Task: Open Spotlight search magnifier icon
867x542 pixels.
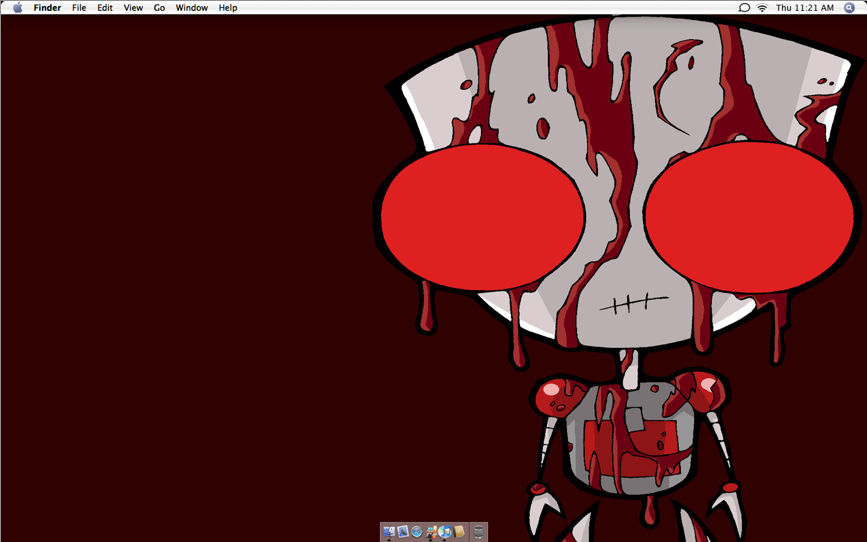Action: [849, 8]
